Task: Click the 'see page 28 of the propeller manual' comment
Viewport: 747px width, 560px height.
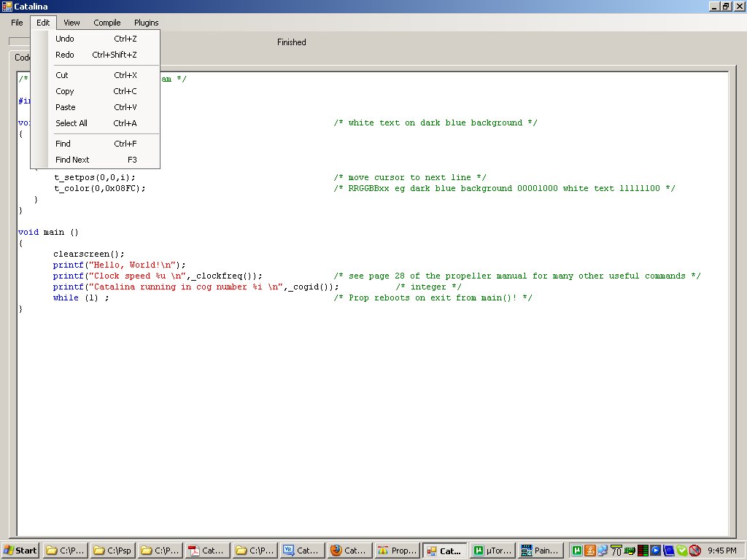Action: (x=517, y=276)
